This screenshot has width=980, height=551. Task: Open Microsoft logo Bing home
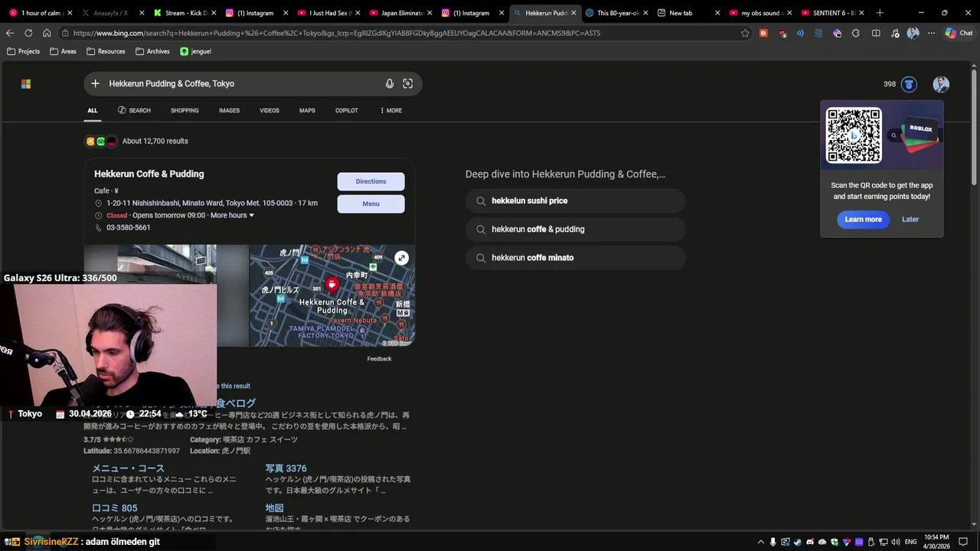(x=26, y=84)
